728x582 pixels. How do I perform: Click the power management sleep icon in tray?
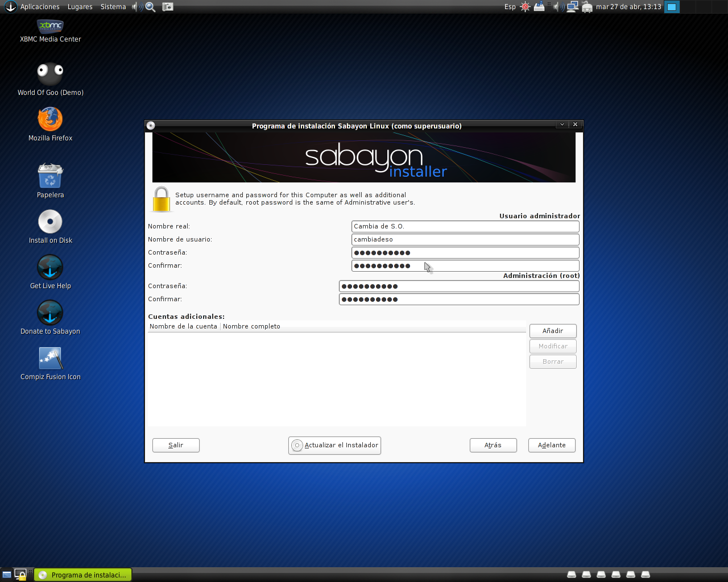(x=539, y=7)
